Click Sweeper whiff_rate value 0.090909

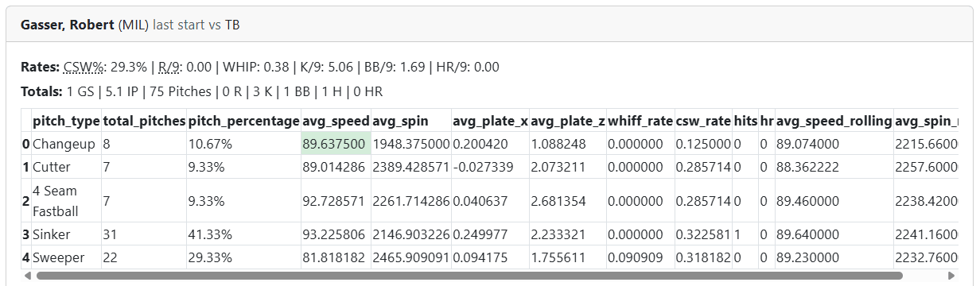[x=640, y=257]
